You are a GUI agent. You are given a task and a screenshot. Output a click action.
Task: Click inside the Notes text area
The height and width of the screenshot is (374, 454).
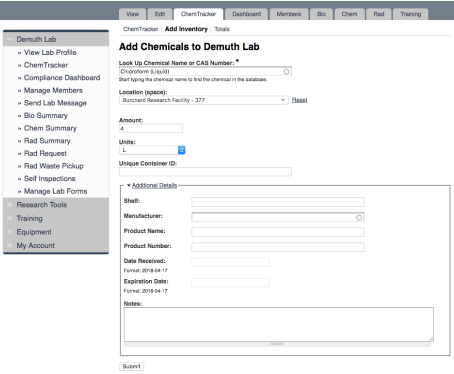[x=279, y=325]
